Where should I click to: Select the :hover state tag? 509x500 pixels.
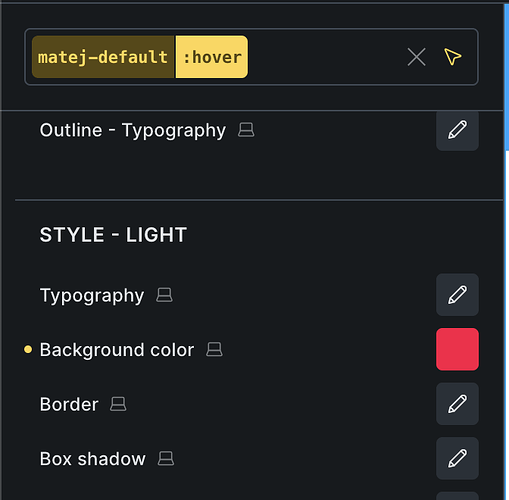[x=212, y=57]
